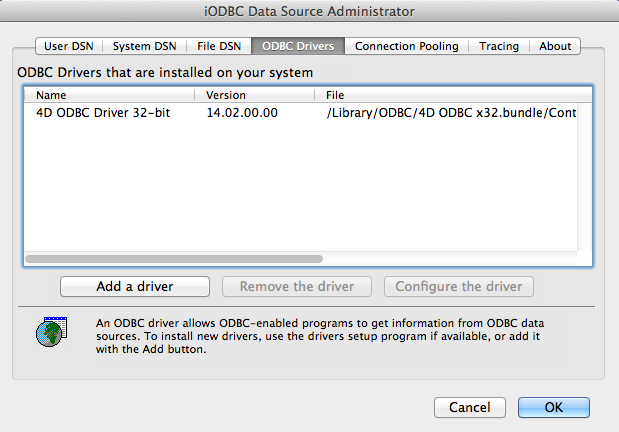619x432 pixels.
Task: Confirm with the OK button
Action: tap(553, 407)
